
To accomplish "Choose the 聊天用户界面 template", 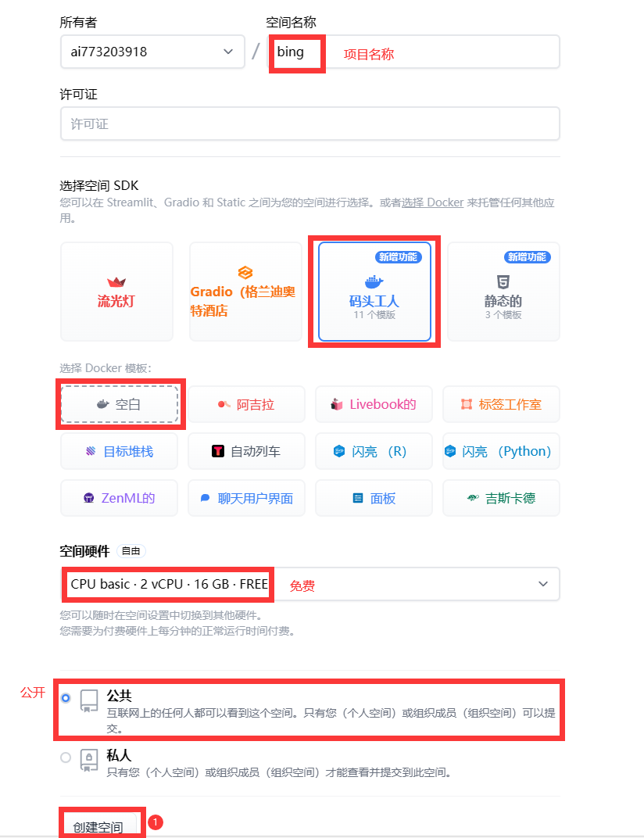I will 246,498.
